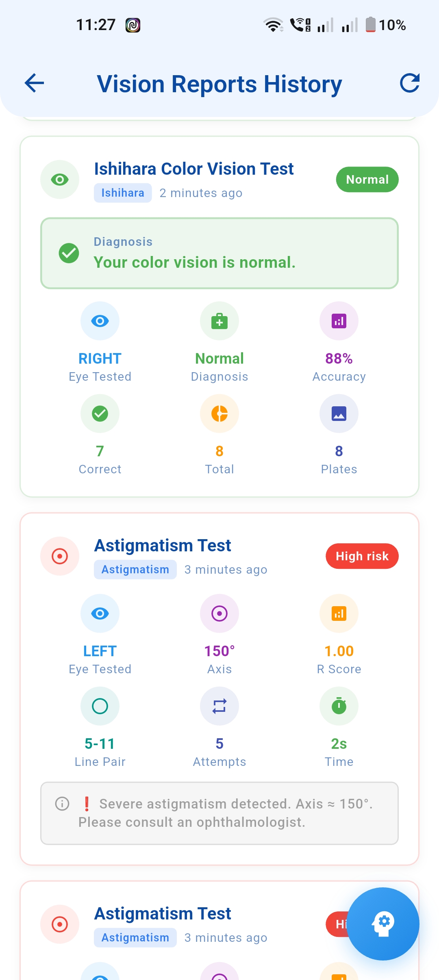The height and width of the screenshot is (980, 439).
Task: Tap the medical kit icon above Normal Diagnosis
Action: pos(219,321)
